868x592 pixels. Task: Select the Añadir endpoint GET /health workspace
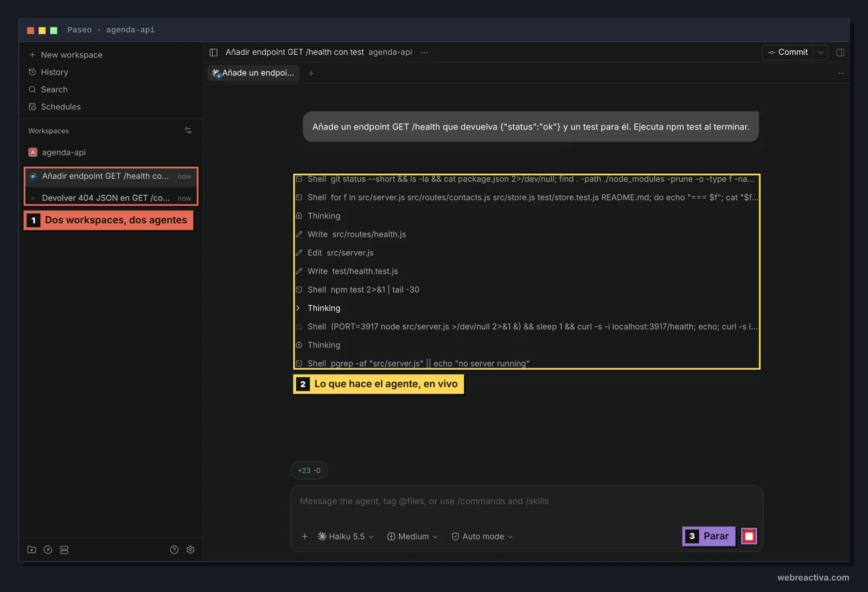point(111,176)
